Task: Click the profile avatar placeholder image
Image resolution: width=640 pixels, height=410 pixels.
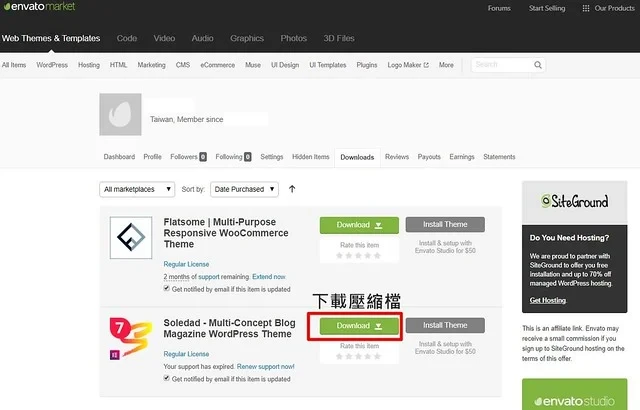Action: click(120, 114)
